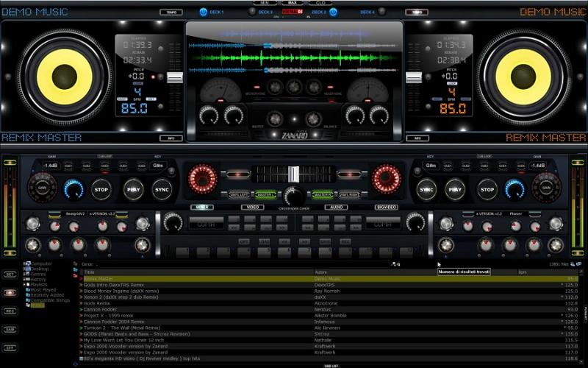Click the right deck SYNC button
588x368 pixels.
(426, 189)
